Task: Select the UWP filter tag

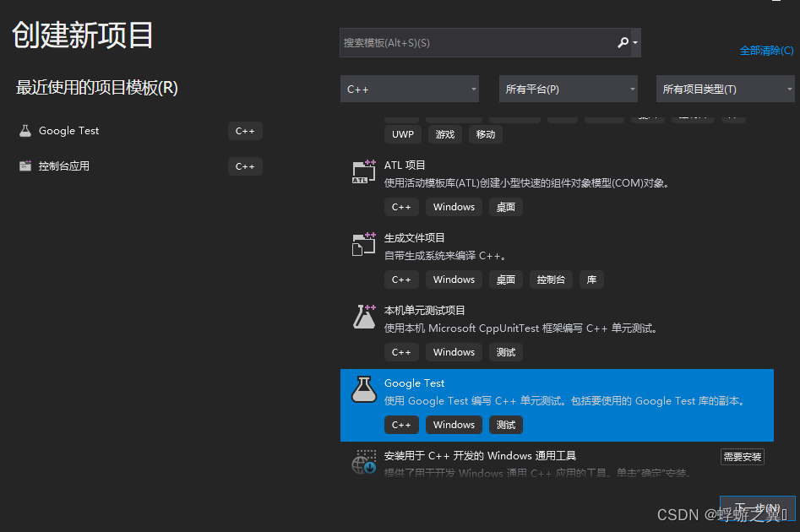Action: click(x=402, y=133)
